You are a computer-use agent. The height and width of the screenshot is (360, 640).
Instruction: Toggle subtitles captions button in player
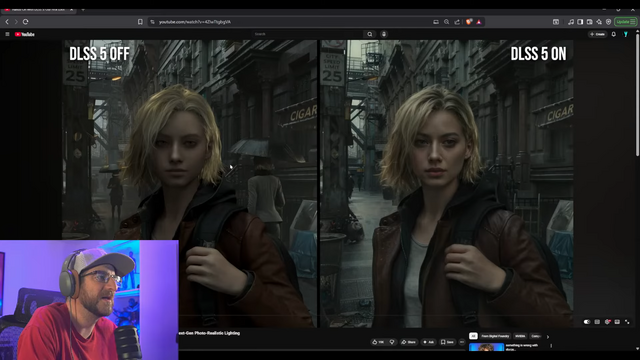597,322
